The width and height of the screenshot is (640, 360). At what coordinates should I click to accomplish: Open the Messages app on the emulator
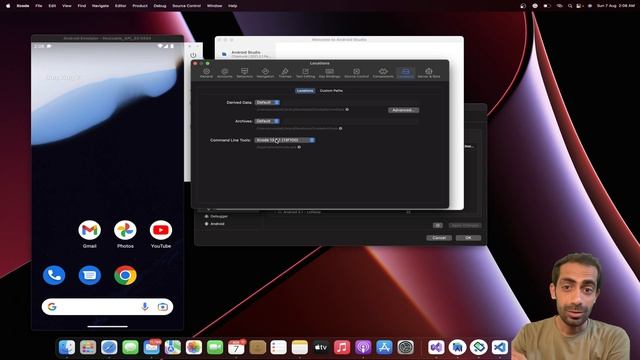[89, 275]
